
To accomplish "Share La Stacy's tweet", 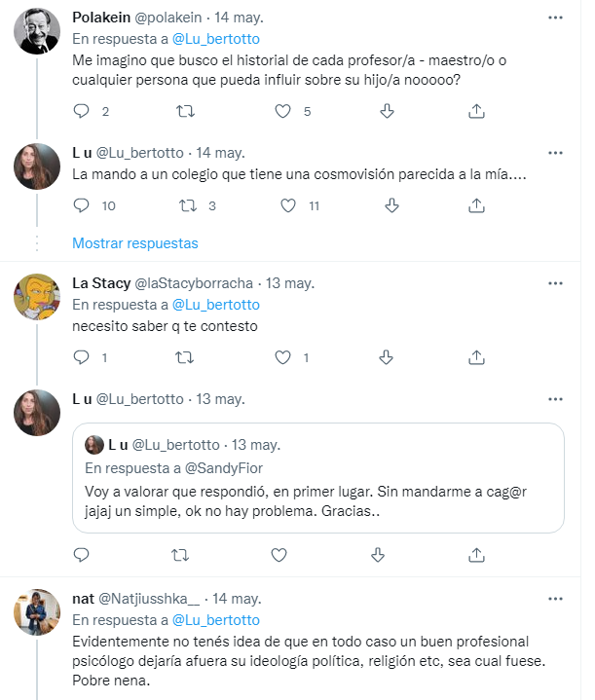I will 476,357.
